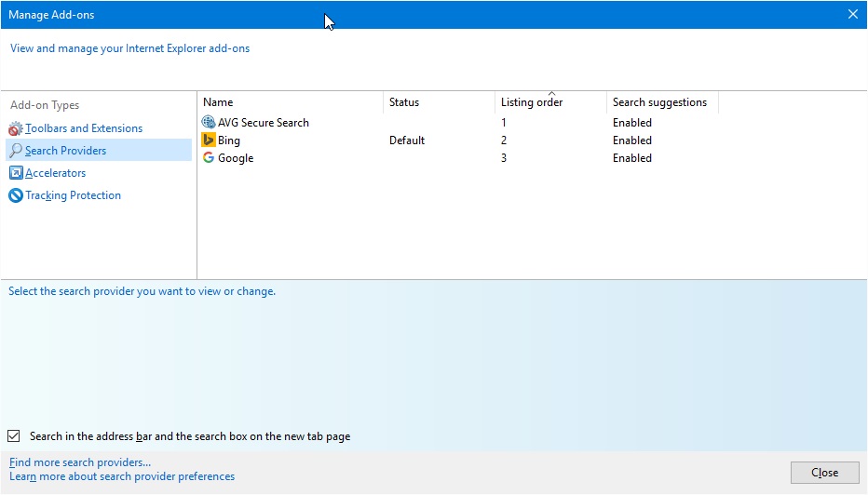Click Enabled suggestions in the Google row
The width and height of the screenshot is (868, 495).
tap(632, 158)
